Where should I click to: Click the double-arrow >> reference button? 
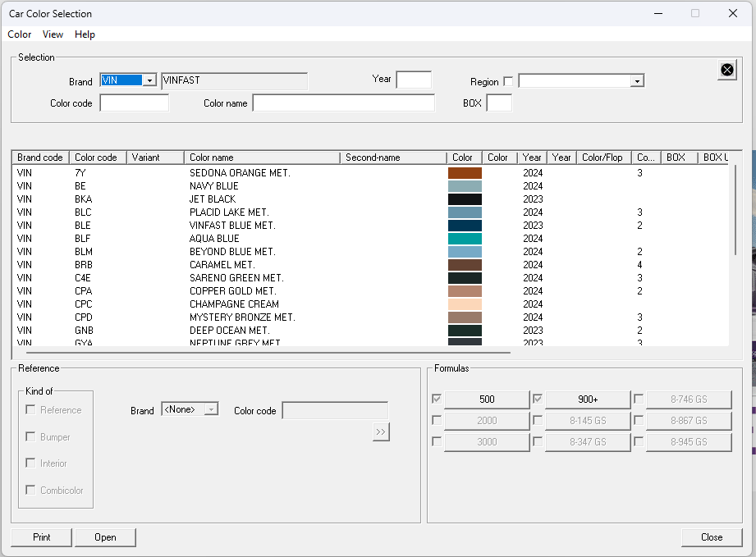(x=380, y=432)
